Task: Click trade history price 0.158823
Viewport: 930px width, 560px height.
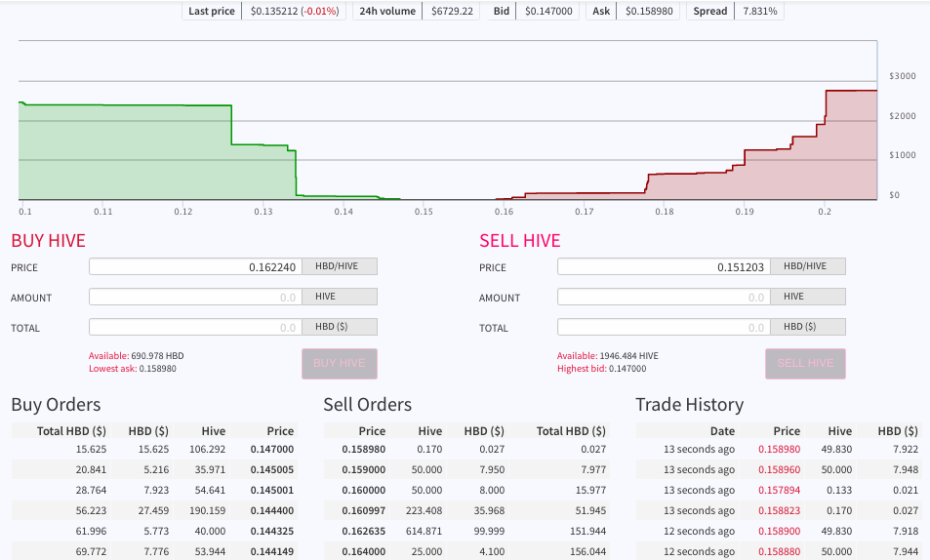Action: point(779,511)
